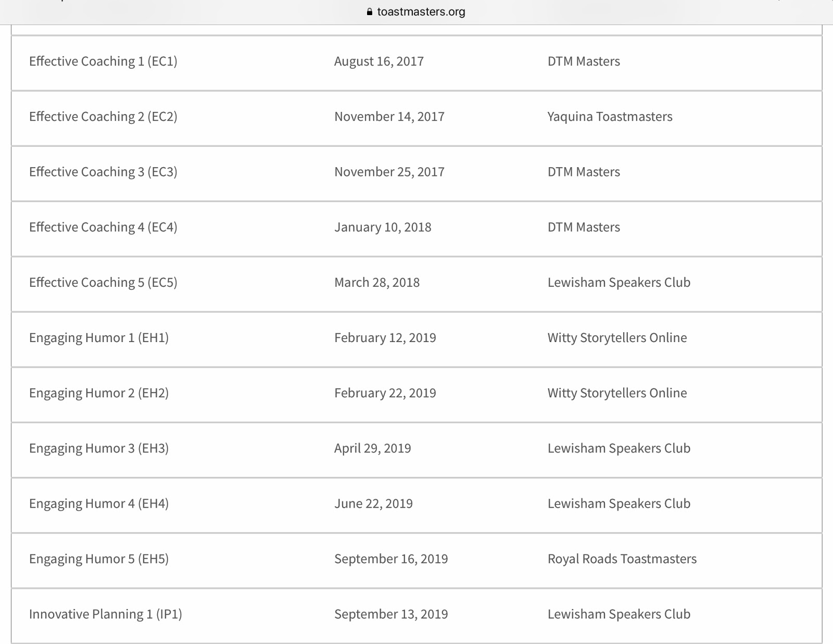
Task: Tap the toastmasters.org address text
Action: (421, 12)
